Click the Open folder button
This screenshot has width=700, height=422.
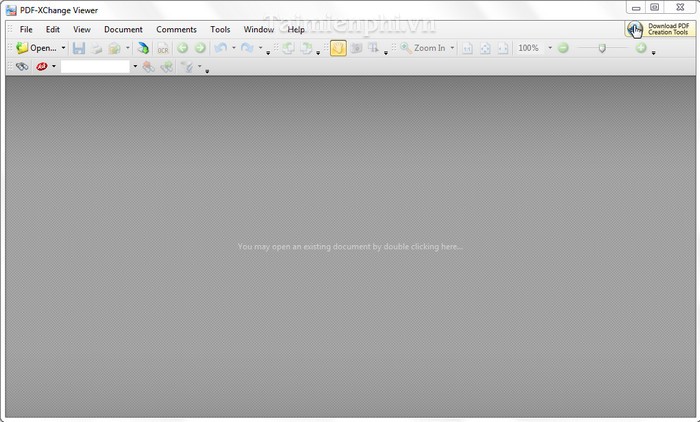[x=37, y=48]
